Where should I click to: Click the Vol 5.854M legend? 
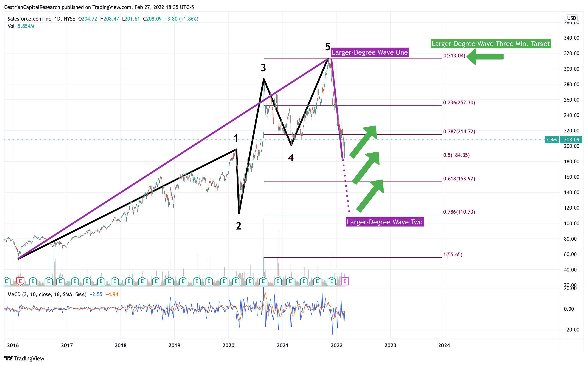pyautogui.click(x=21, y=26)
